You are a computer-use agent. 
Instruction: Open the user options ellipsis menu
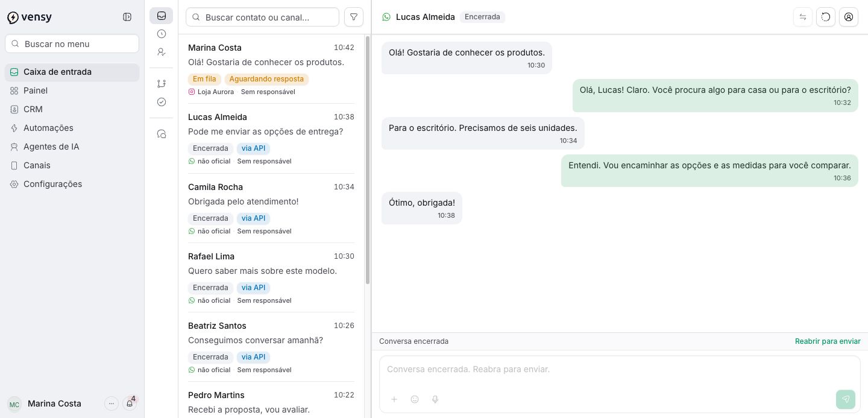[112, 404]
